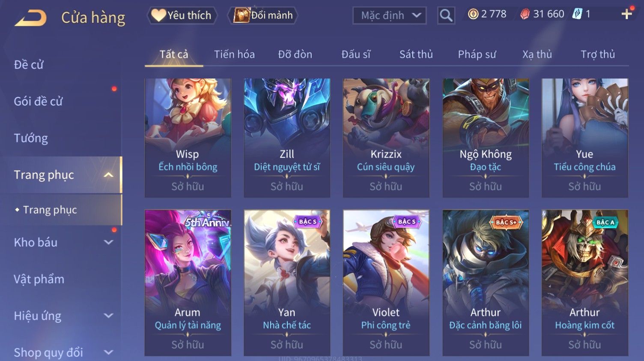Click the blue ticket currency icon
644x361 pixels.
(578, 14)
